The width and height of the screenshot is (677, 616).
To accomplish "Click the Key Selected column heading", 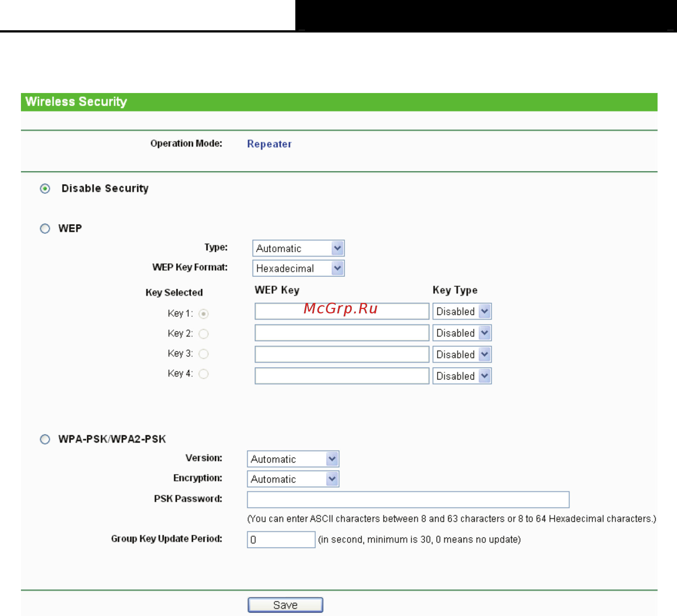I will click(174, 292).
